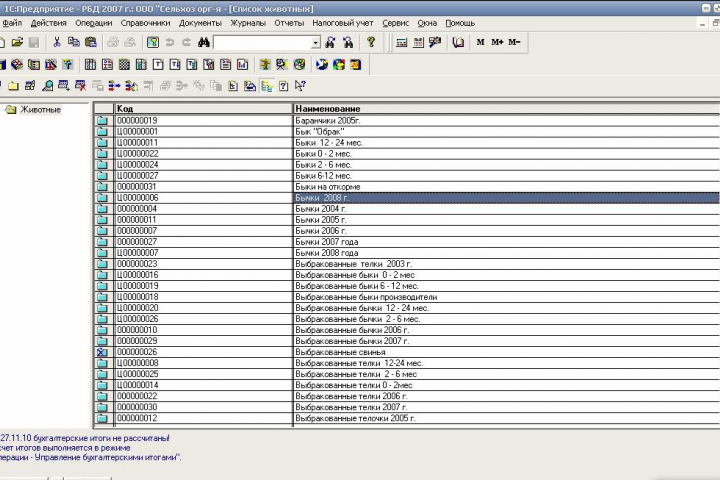This screenshot has width=720, height=480.
Task: Click the open-book syntax helper icon
Action: [x=458, y=42]
